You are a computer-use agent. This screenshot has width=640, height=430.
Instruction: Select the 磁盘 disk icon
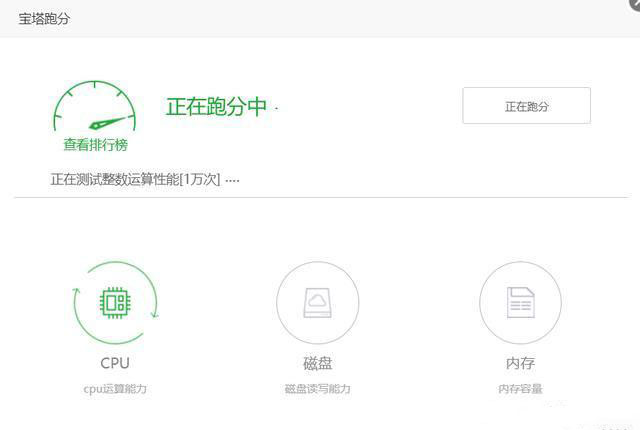click(x=318, y=302)
